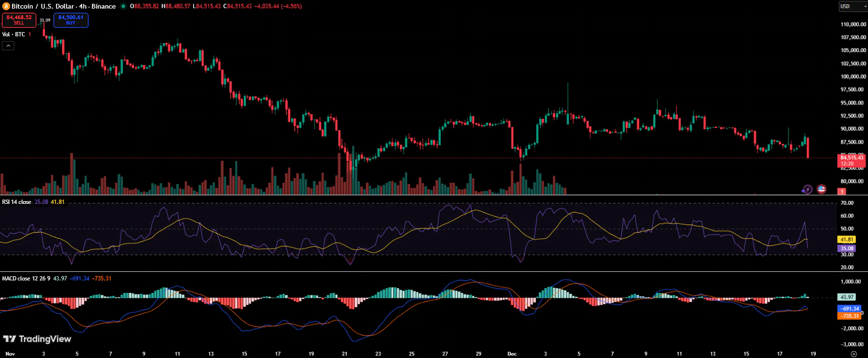
Task: Open the purple lightning events icon
Action: [x=807, y=190]
